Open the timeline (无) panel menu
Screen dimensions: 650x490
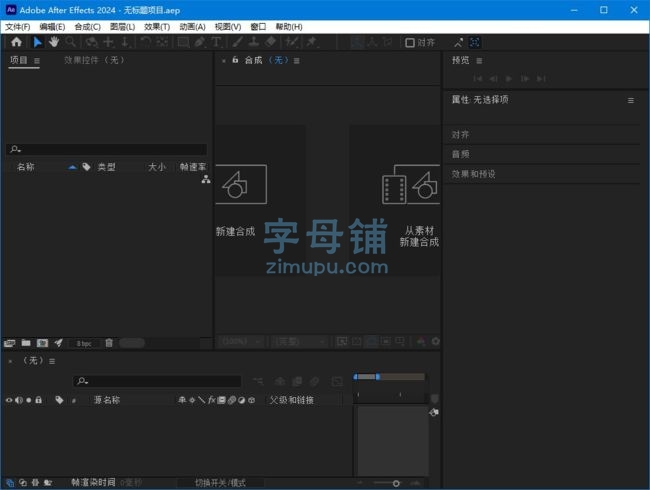52,361
